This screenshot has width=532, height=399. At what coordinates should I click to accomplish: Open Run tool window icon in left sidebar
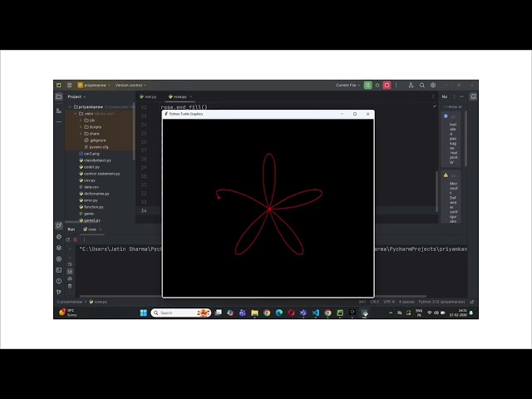tap(59, 225)
